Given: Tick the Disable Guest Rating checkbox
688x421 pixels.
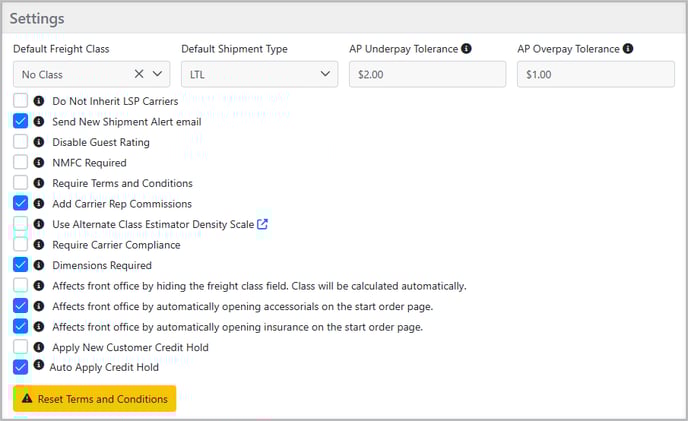Looking at the screenshot, I should [21, 142].
